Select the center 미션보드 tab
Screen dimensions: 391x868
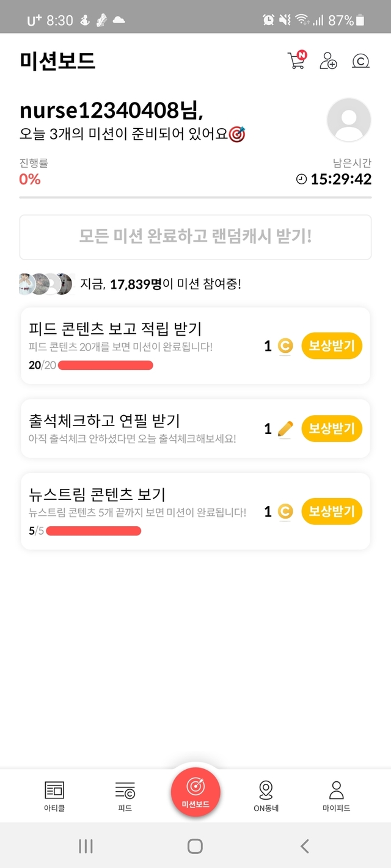(195, 792)
